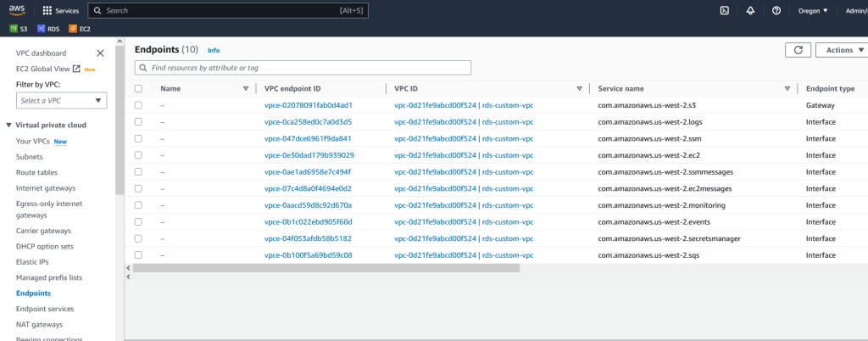The image size is (868, 341).
Task: Go to Managed prefix lists in sidebar
Action: [x=49, y=277]
